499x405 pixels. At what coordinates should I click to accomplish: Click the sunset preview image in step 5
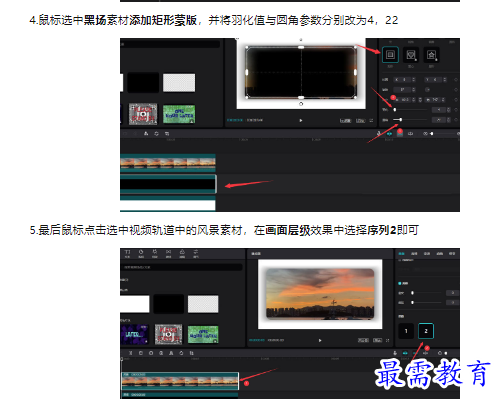pyautogui.click(x=320, y=294)
